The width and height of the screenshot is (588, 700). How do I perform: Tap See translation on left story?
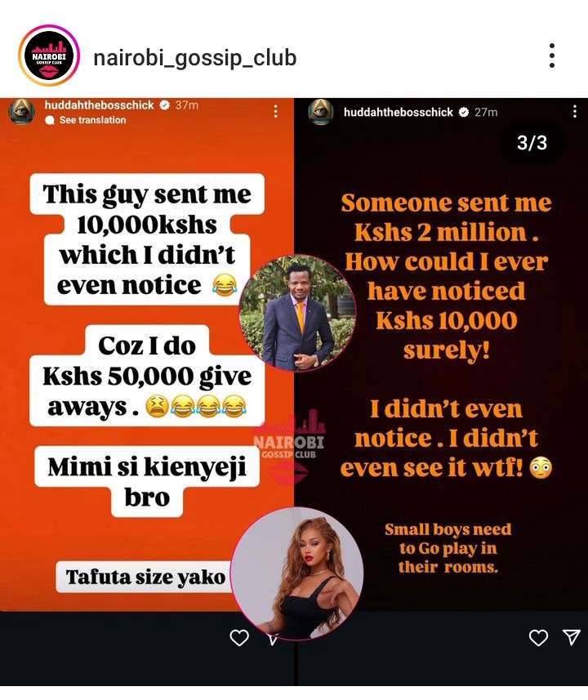pos(92,120)
